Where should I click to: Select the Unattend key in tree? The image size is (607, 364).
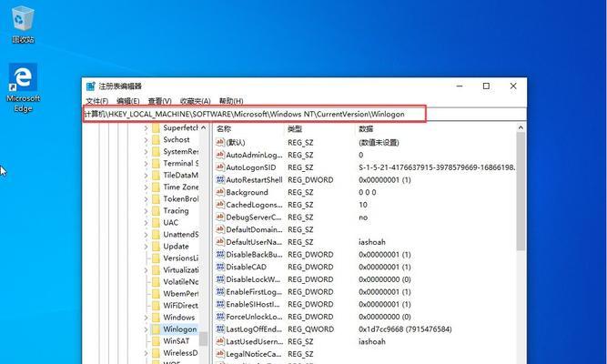(180, 234)
